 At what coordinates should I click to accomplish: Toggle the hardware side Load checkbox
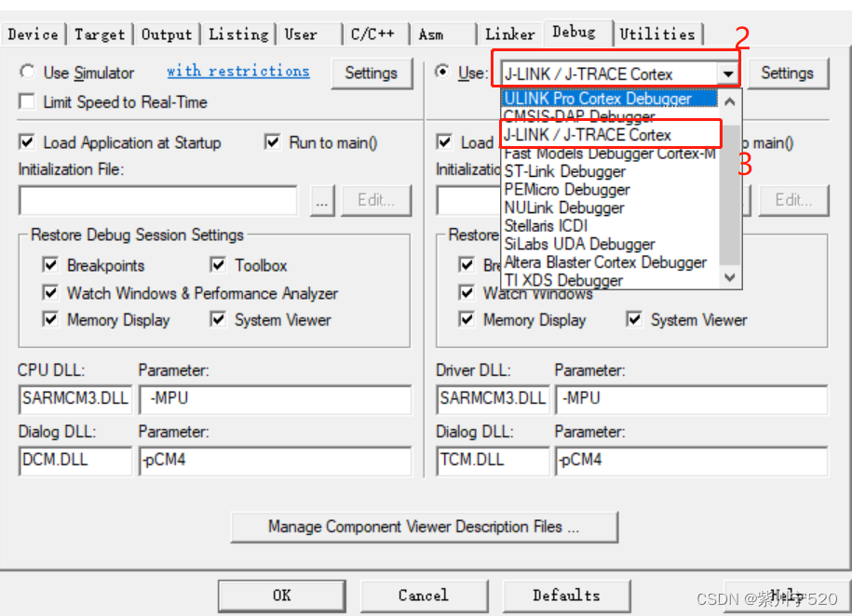444,142
